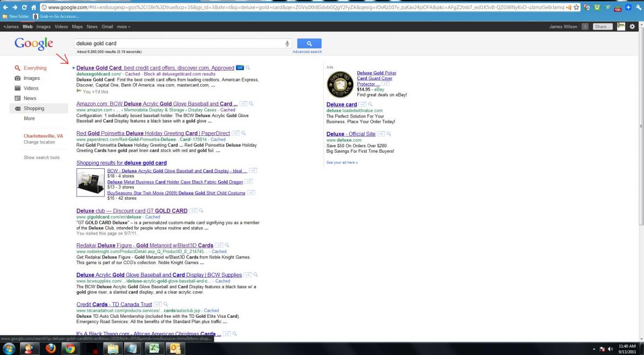Preview BCW Supplies result magnifier
This screenshot has height=355, width=644.
click(255, 275)
